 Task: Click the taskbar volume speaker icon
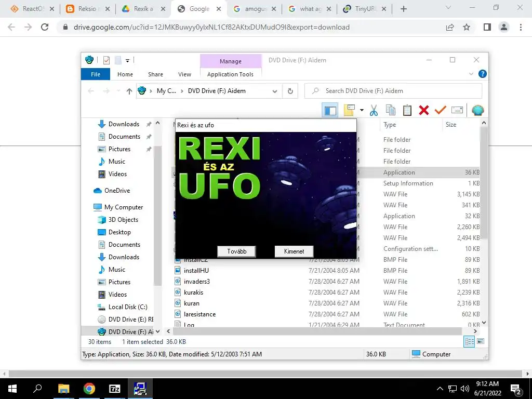click(x=465, y=389)
